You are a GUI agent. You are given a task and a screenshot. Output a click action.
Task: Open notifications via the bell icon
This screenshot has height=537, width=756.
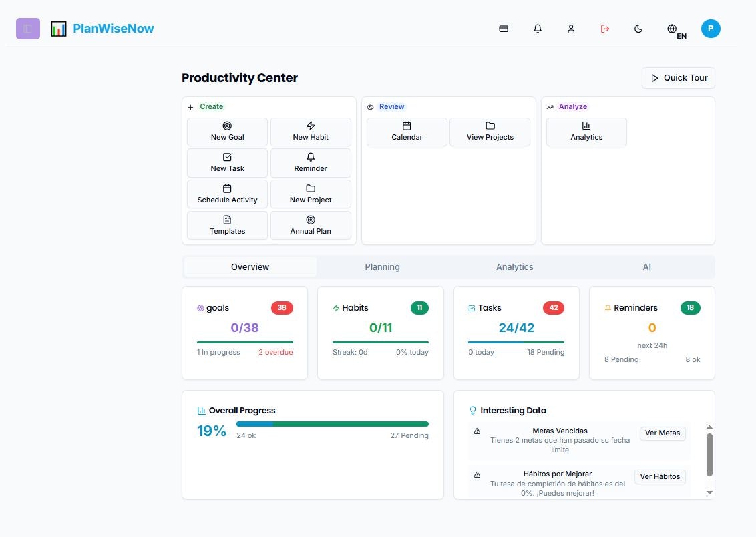click(537, 29)
